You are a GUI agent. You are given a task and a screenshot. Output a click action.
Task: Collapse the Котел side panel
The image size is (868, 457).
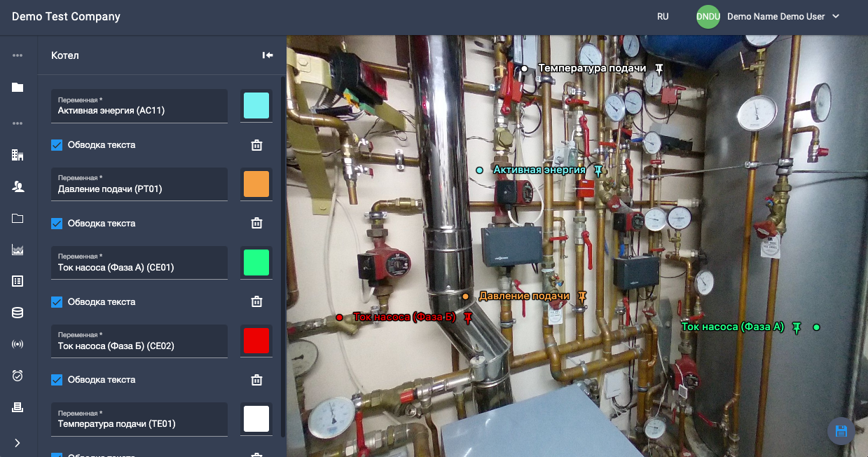(268, 55)
